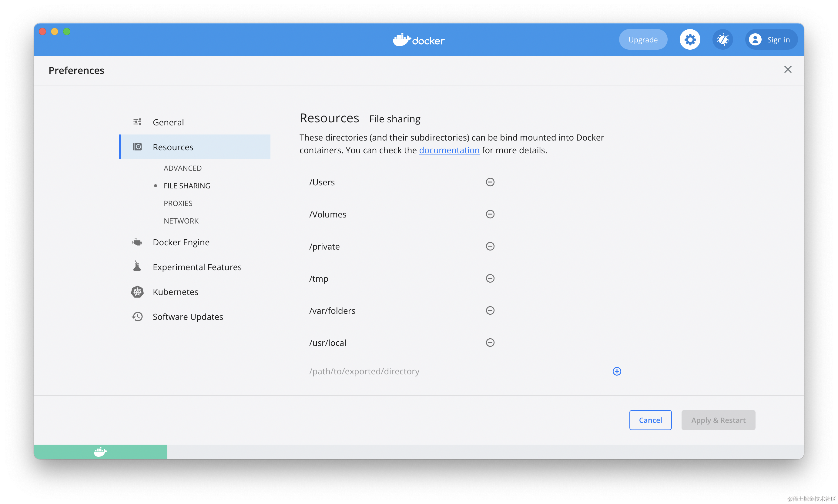Remove the /usr/local shared directory
This screenshot has width=838, height=504.
[490, 343]
